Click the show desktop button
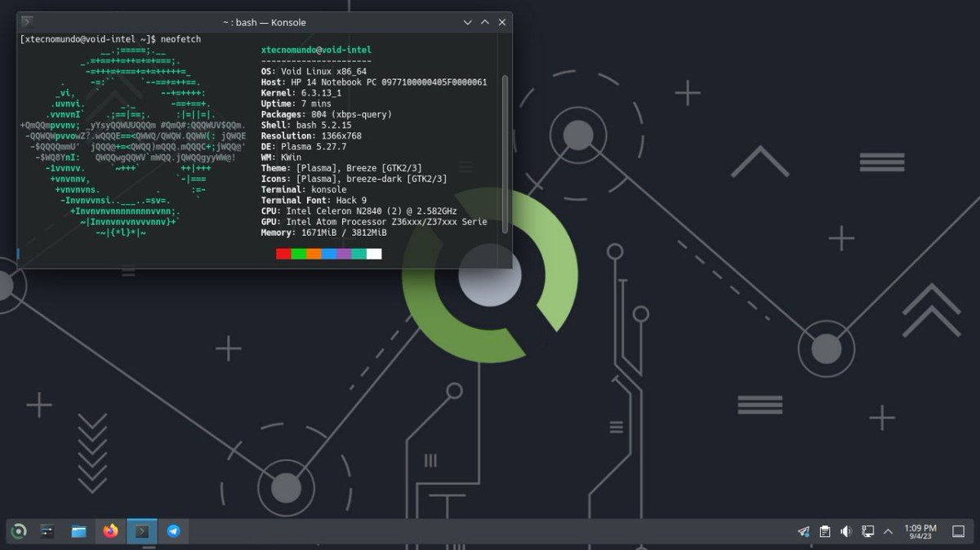This screenshot has height=550, width=980. pyautogui.click(x=959, y=531)
